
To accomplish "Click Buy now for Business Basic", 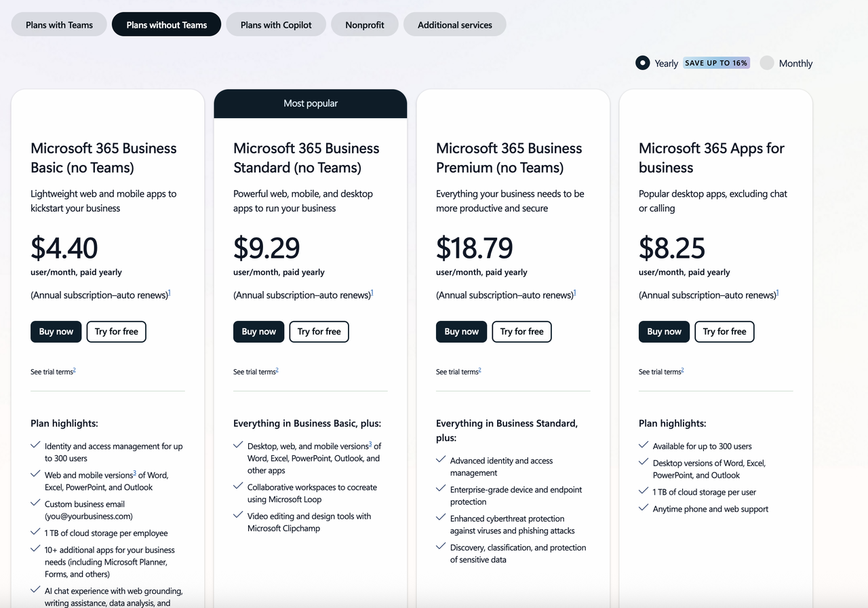I will [x=56, y=332].
